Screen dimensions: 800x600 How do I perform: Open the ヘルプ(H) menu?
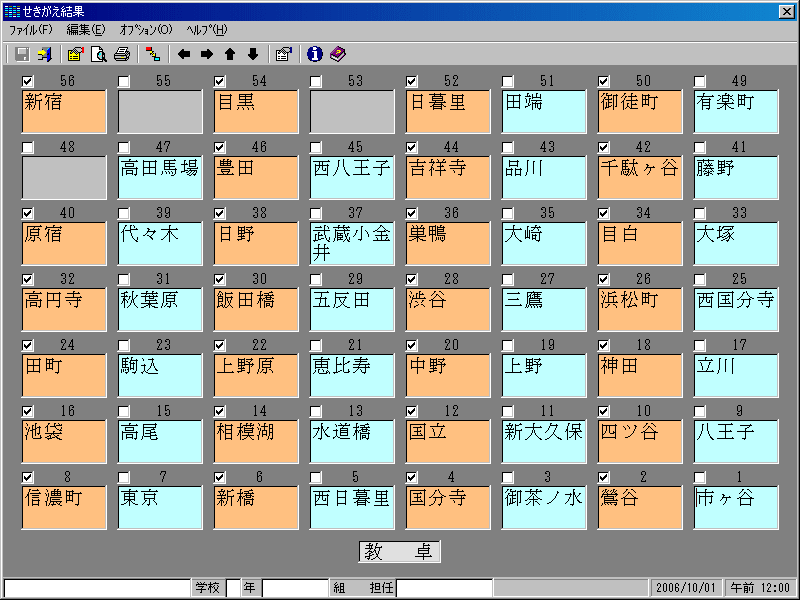point(207,30)
